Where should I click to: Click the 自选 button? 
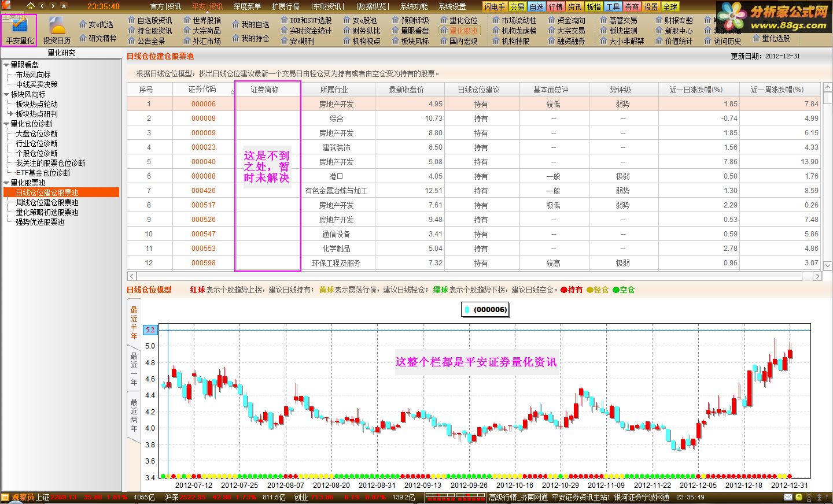[x=536, y=6]
